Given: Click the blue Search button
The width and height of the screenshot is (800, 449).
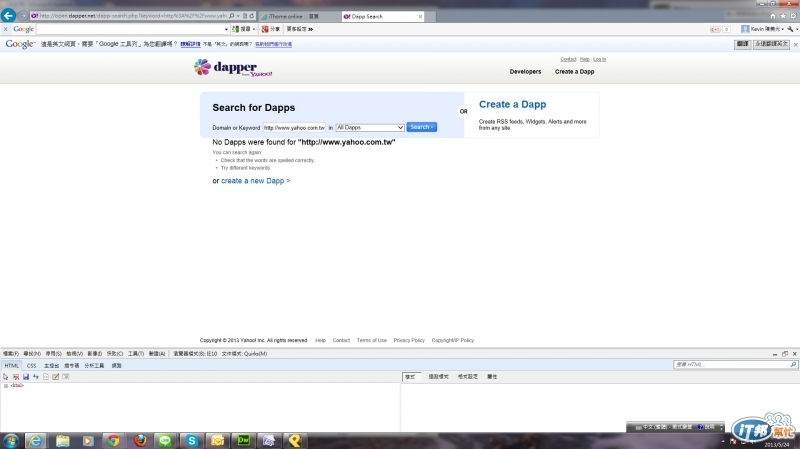Looking at the screenshot, I should pyautogui.click(x=421, y=127).
